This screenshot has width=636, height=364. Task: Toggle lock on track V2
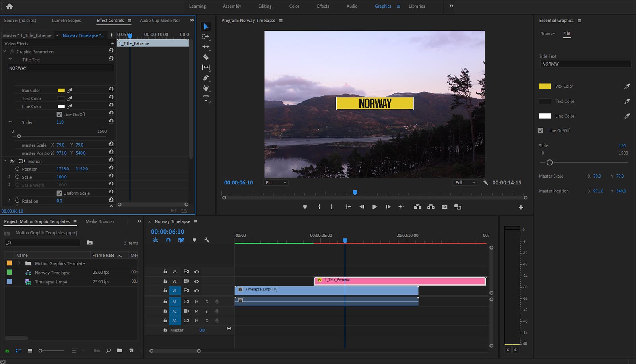click(165, 281)
